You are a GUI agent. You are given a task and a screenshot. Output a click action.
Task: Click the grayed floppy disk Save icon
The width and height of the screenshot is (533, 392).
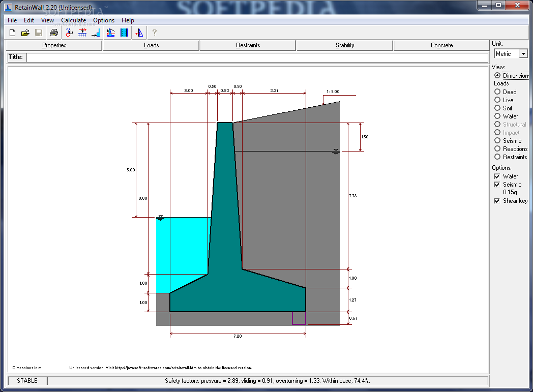tap(39, 33)
